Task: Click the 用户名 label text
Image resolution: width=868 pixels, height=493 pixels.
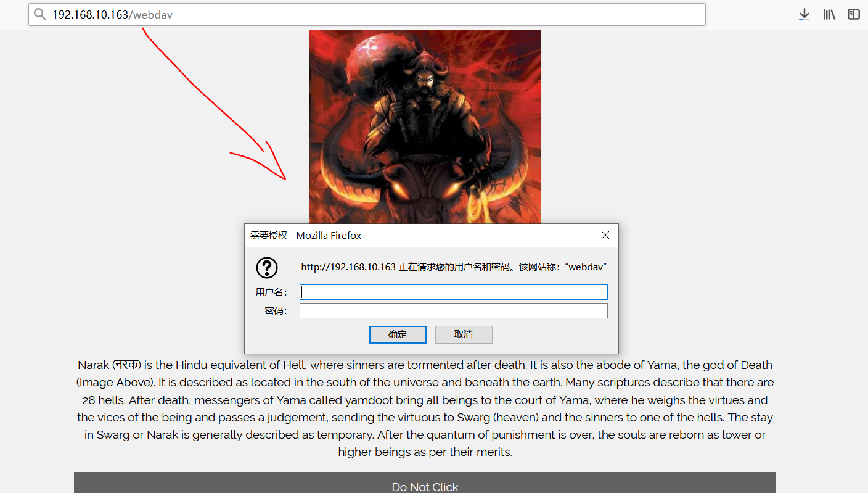Action: click(x=271, y=292)
